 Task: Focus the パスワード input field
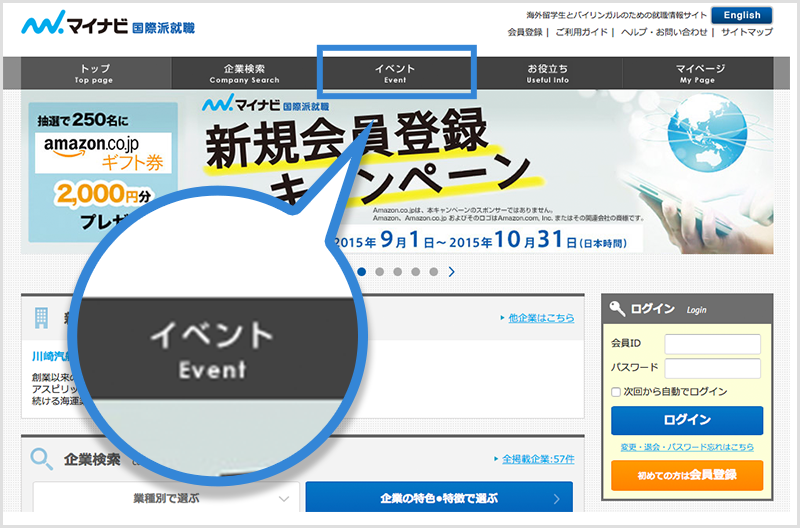point(712,368)
